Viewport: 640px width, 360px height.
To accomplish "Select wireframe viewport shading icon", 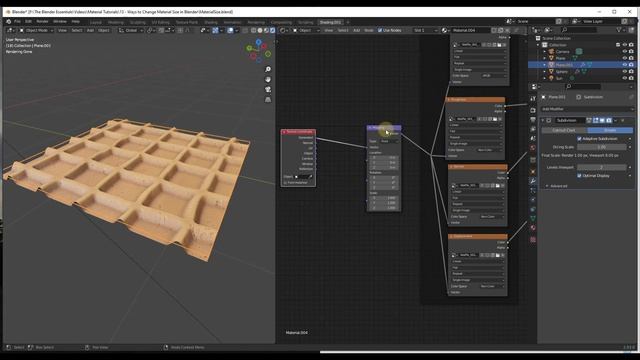I will tap(254, 30).
